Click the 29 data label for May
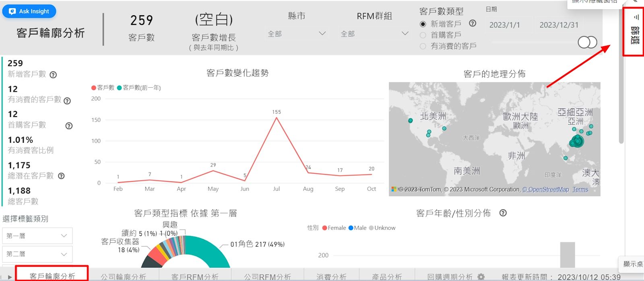The width and height of the screenshot is (644, 281). tap(213, 165)
